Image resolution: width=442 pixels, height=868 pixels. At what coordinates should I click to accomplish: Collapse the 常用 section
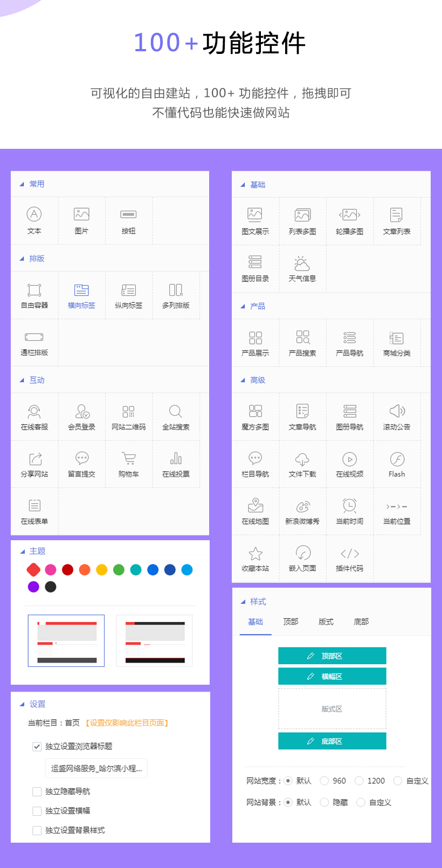point(22,184)
